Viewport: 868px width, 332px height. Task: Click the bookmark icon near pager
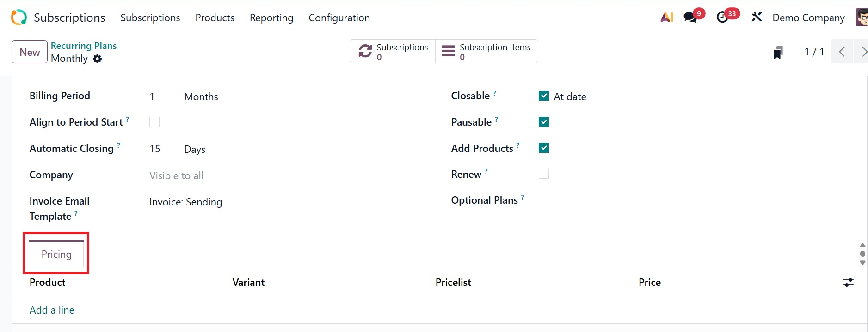pyautogui.click(x=778, y=53)
